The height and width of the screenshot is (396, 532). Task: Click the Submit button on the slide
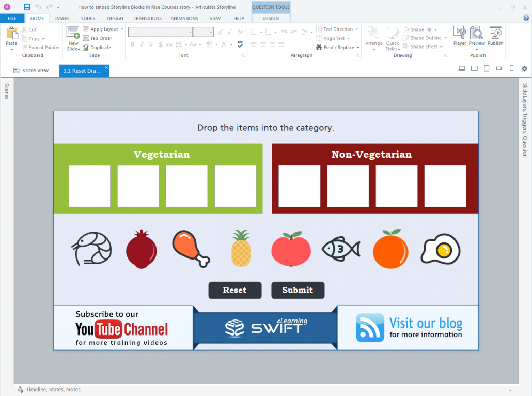[298, 290]
